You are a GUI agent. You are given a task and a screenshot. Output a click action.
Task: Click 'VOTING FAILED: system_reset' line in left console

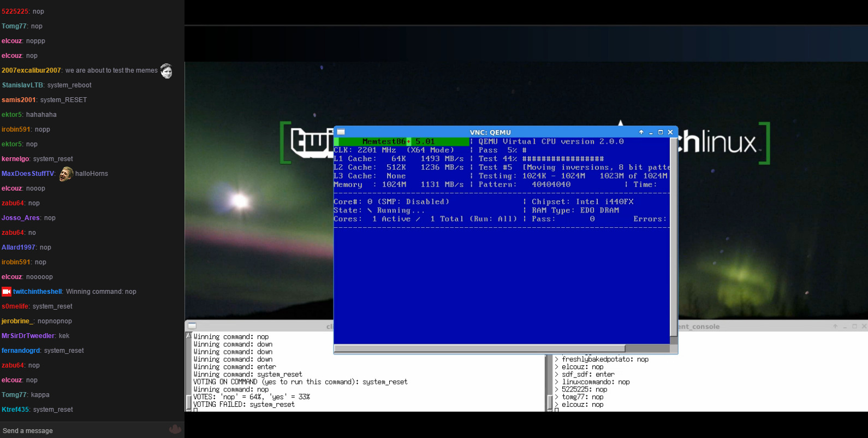244,405
